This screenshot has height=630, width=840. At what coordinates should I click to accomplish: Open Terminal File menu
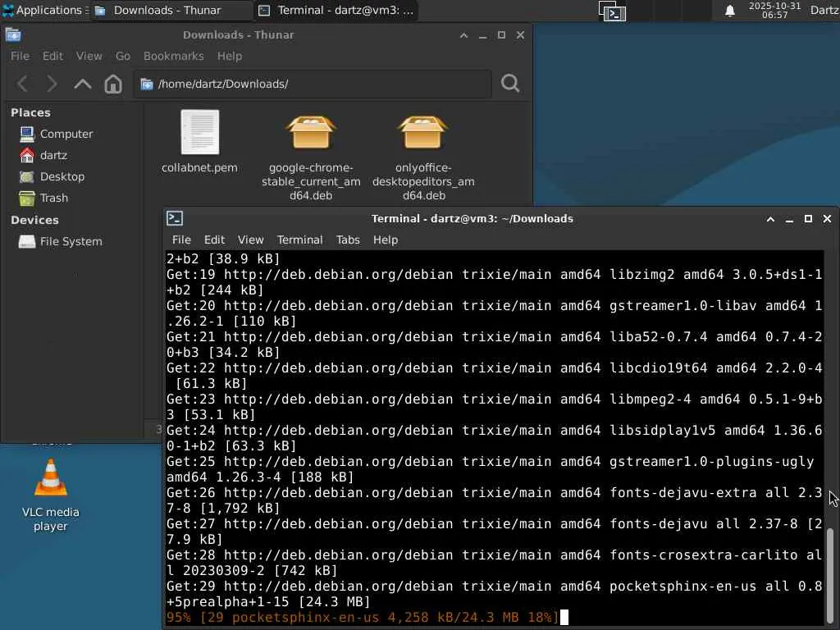(x=181, y=240)
